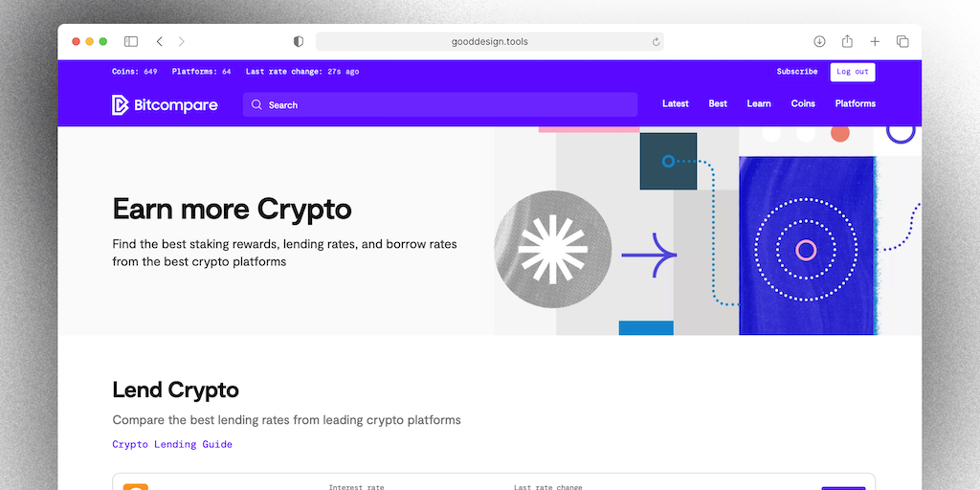Viewport: 980px width, 490px height.
Task: Click the Interest rate column label
Action: coord(356,487)
